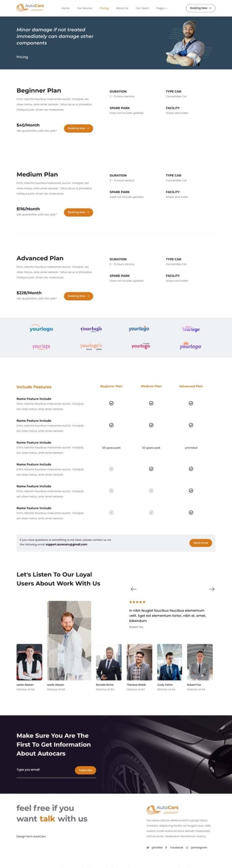The height and width of the screenshot is (868, 232).
Task: Click the AutoCars logo in header
Action: tap(30, 7)
